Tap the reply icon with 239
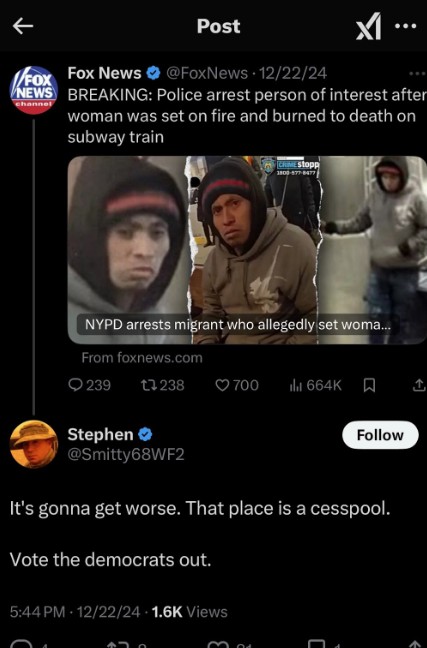The image size is (427, 648). 89,385
